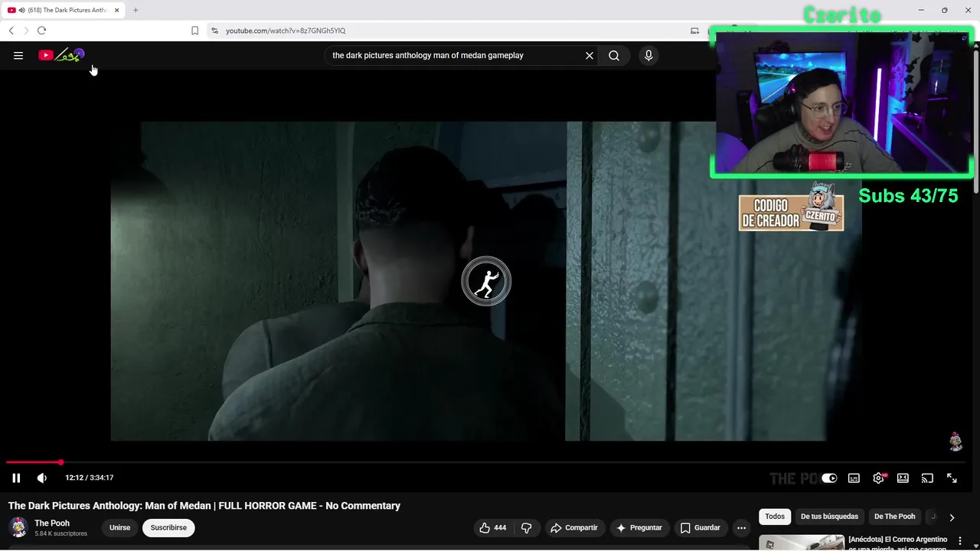Show more filter chips with arrow

tap(952, 517)
